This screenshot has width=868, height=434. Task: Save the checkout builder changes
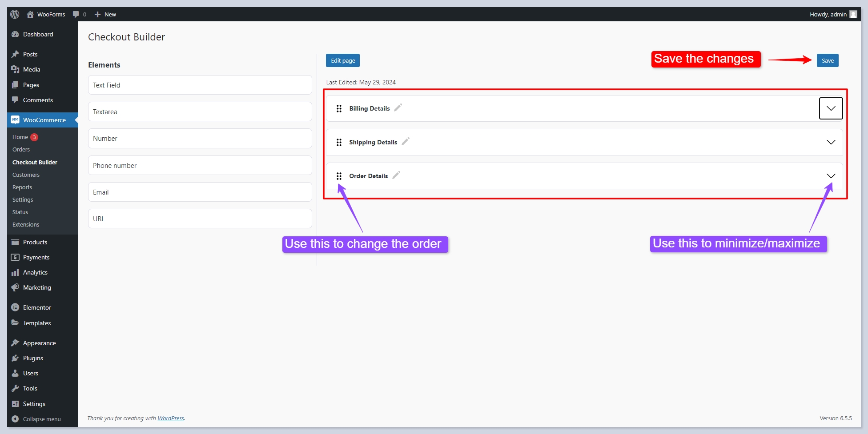coord(827,60)
